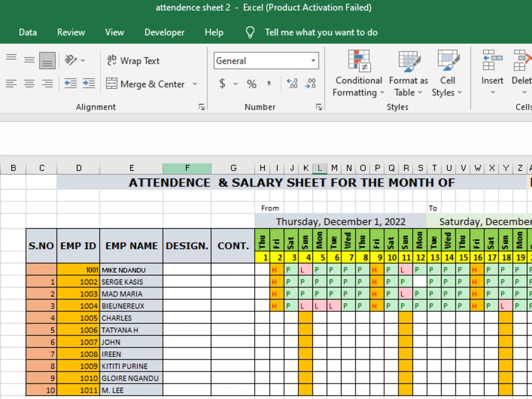Viewport: 532px width, 399px height.
Task: Increase decimal places
Action: (292, 84)
